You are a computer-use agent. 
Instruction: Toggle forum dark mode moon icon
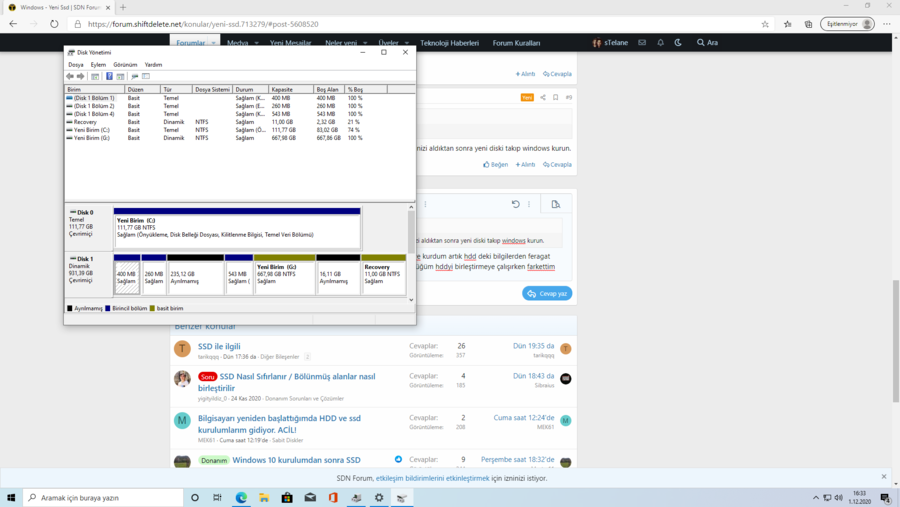tap(678, 42)
